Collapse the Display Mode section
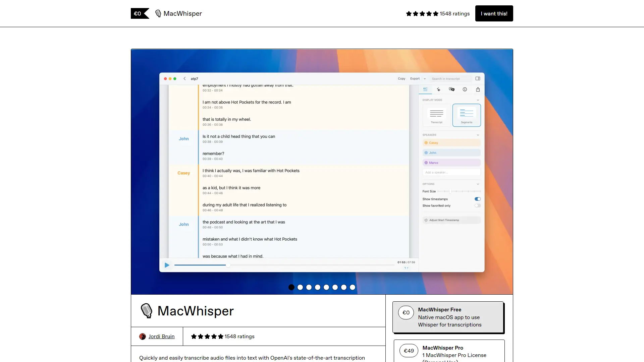Screen dimensions: 644x362 coord(478,100)
